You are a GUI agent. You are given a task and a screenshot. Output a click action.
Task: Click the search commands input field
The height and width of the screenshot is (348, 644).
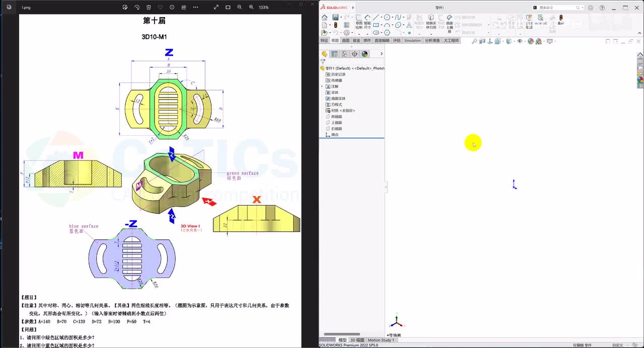(557, 8)
